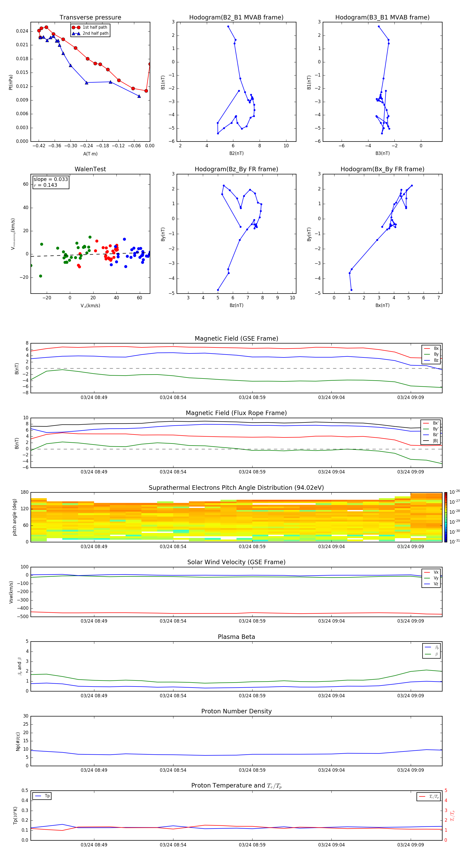Click the 'Magnetic Field (Flux Rope Frame)' title
Viewport: 473px width, 868px height.
236,413
